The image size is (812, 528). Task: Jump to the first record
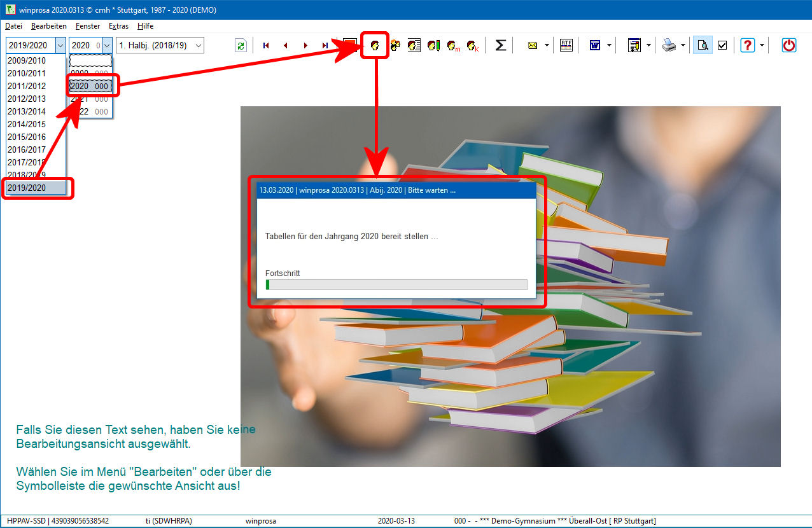[x=266, y=46]
